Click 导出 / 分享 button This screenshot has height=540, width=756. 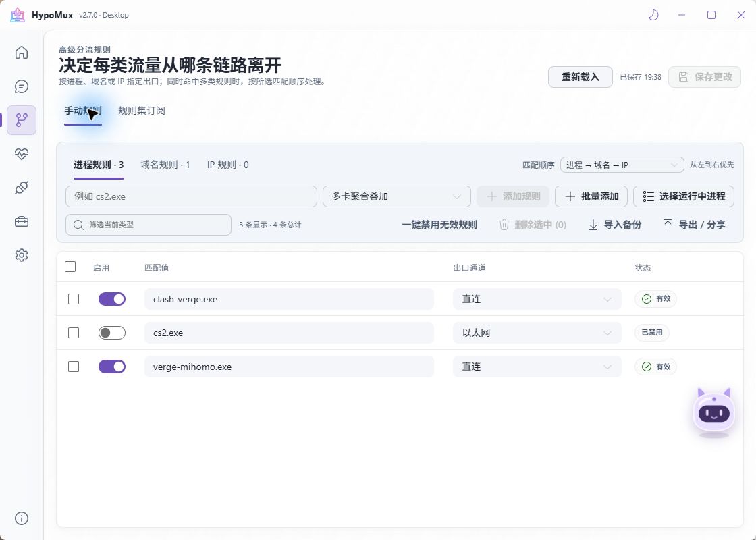[x=695, y=225]
